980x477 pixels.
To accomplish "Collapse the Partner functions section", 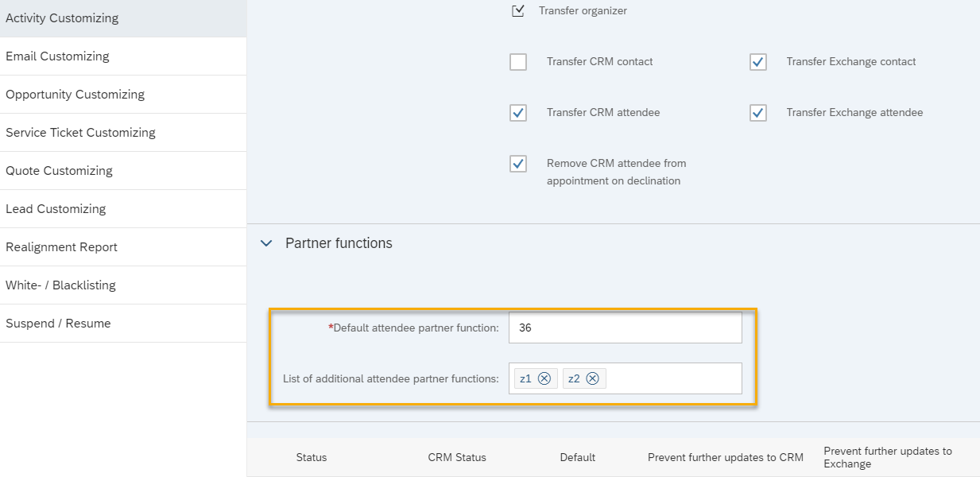I will click(267, 243).
